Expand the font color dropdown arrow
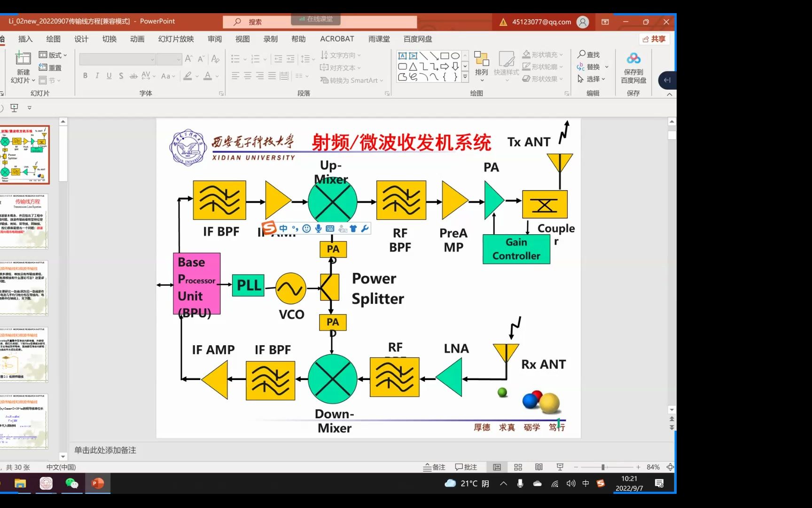812x508 pixels. [217, 76]
